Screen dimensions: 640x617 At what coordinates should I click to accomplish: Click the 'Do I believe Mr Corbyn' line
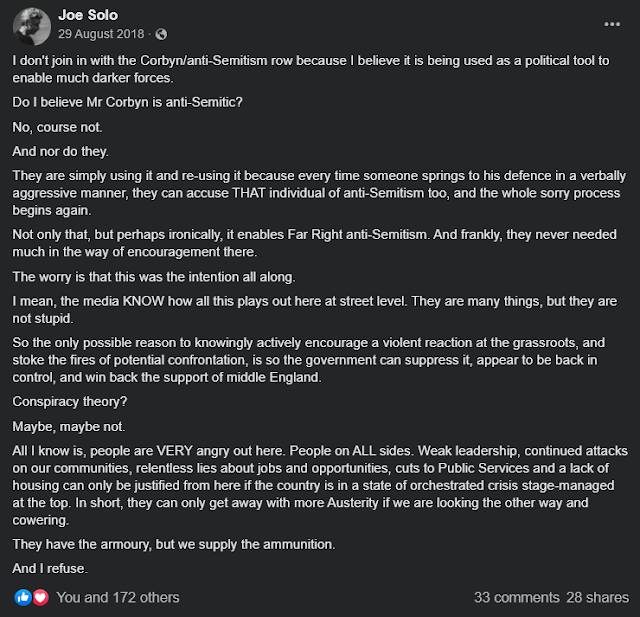[127, 102]
